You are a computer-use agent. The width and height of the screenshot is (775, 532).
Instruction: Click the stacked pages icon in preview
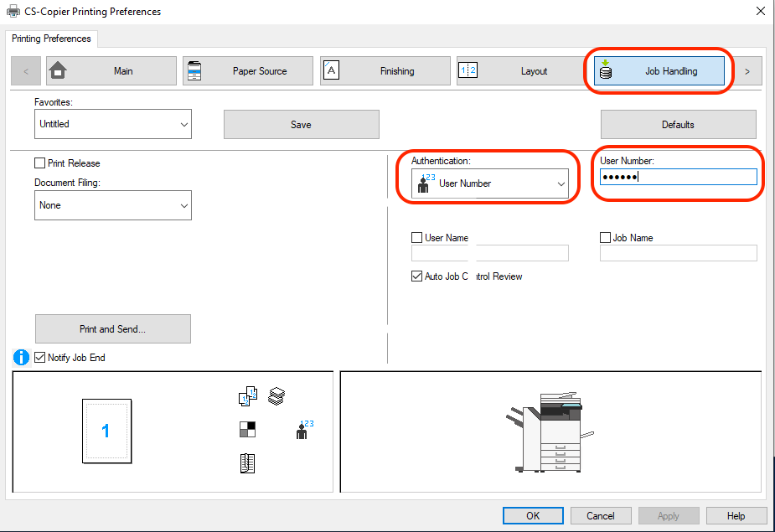pos(276,396)
